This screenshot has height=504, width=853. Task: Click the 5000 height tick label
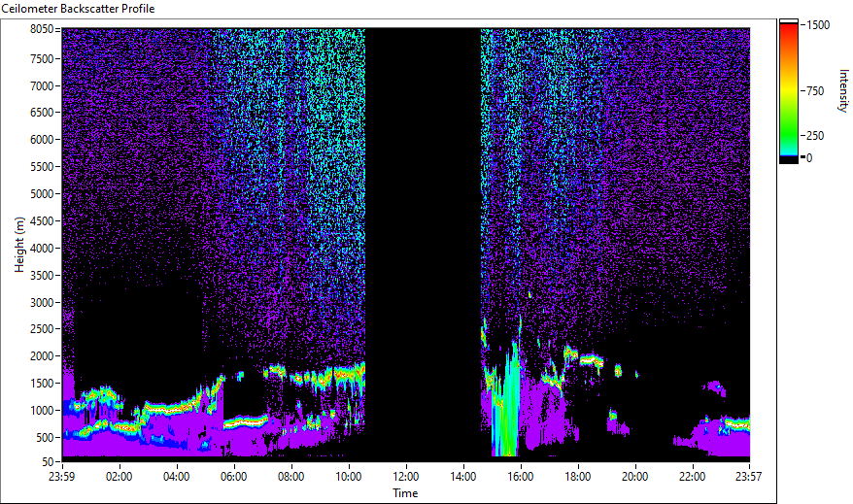42,194
